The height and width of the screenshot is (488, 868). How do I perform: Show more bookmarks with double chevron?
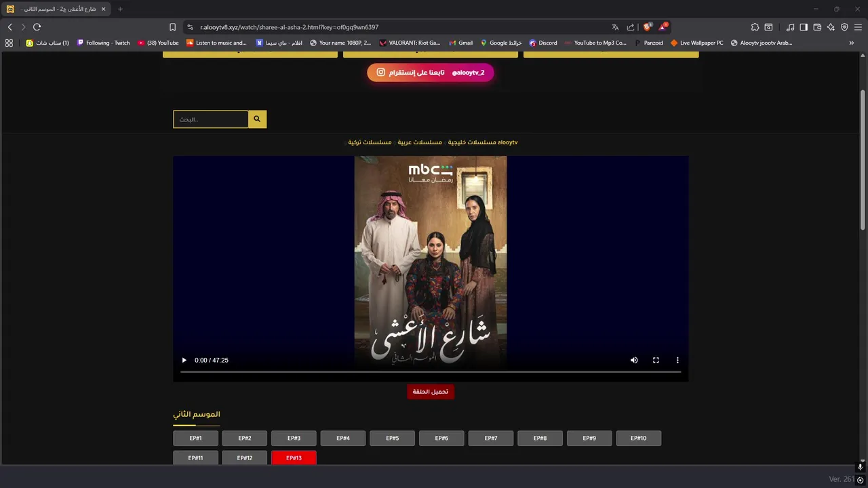[x=852, y=43]
